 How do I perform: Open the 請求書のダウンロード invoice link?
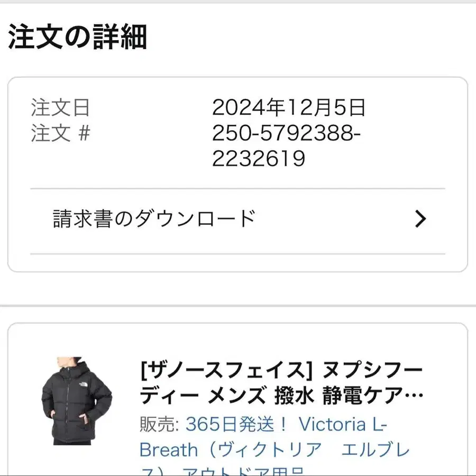pos(154,218)
